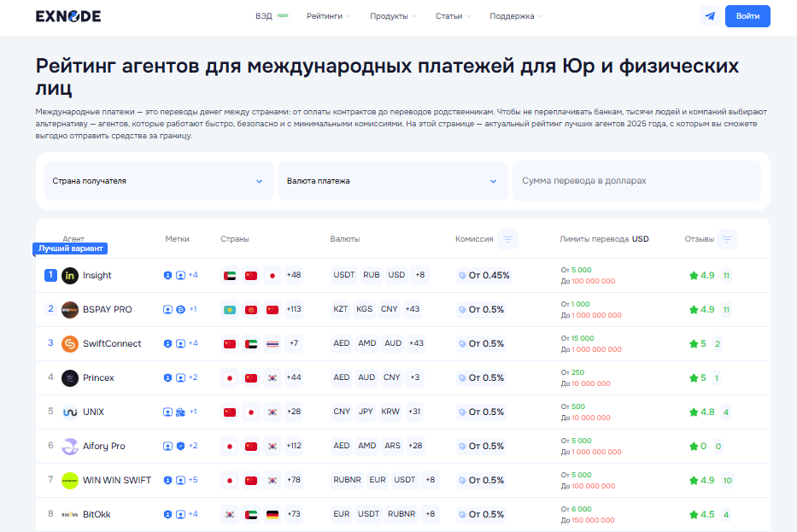Open the BSPAY PRO agent link
The height and width of the screenshot is (532, 797).
click(x=108, y=309)
